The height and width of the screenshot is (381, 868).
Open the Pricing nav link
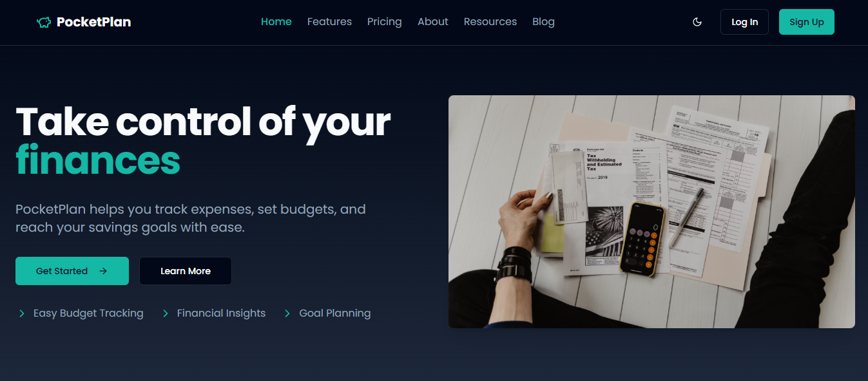coord(385,22)
